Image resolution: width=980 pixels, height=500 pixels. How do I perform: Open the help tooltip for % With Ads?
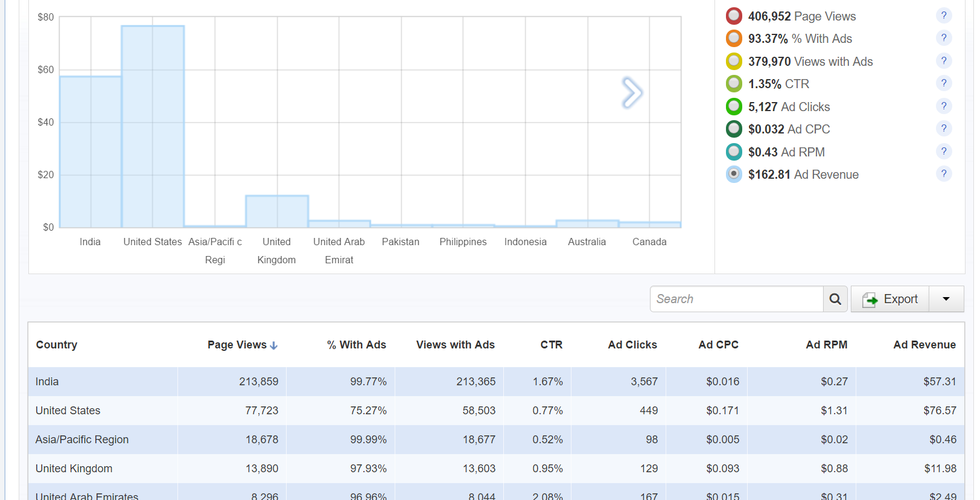coord(944,38)
